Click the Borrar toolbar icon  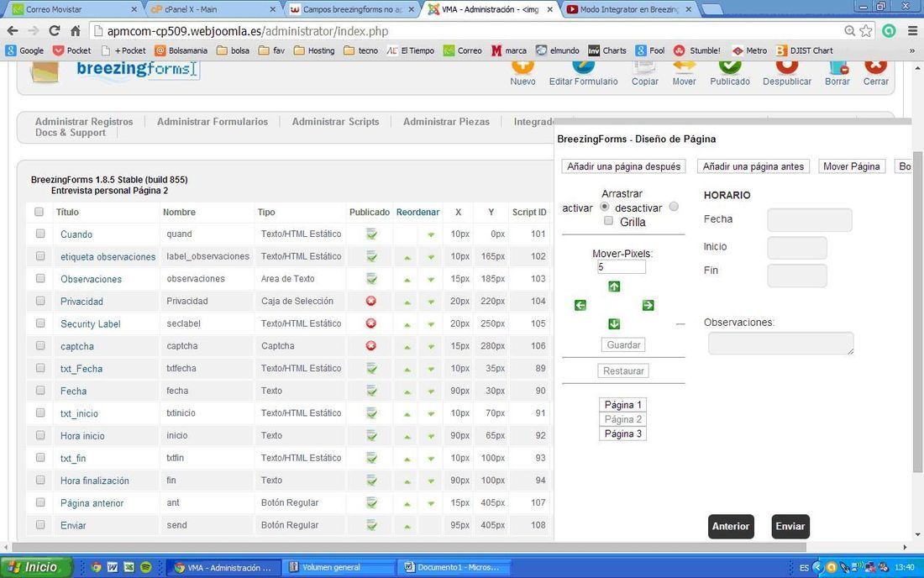point(837,74)
